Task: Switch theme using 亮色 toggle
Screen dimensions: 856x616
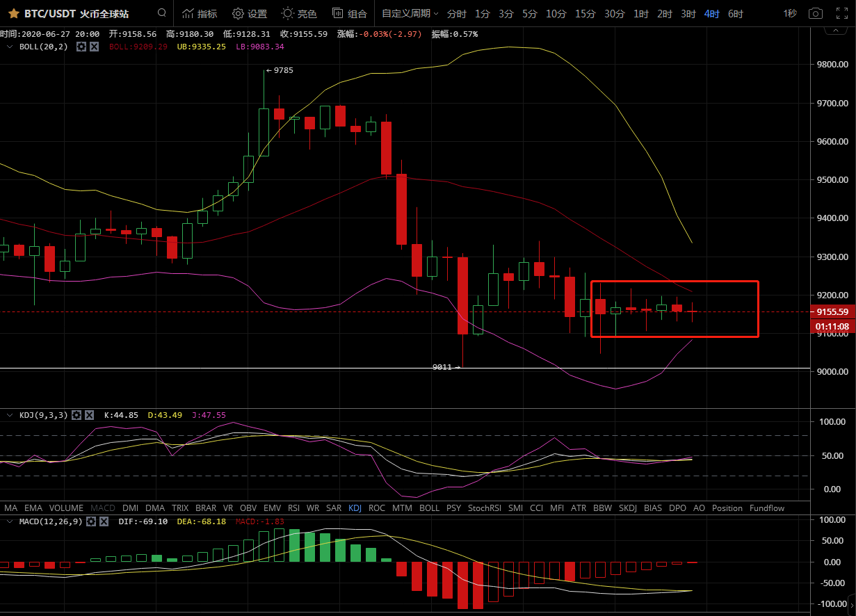Action: tap(299, 13)
